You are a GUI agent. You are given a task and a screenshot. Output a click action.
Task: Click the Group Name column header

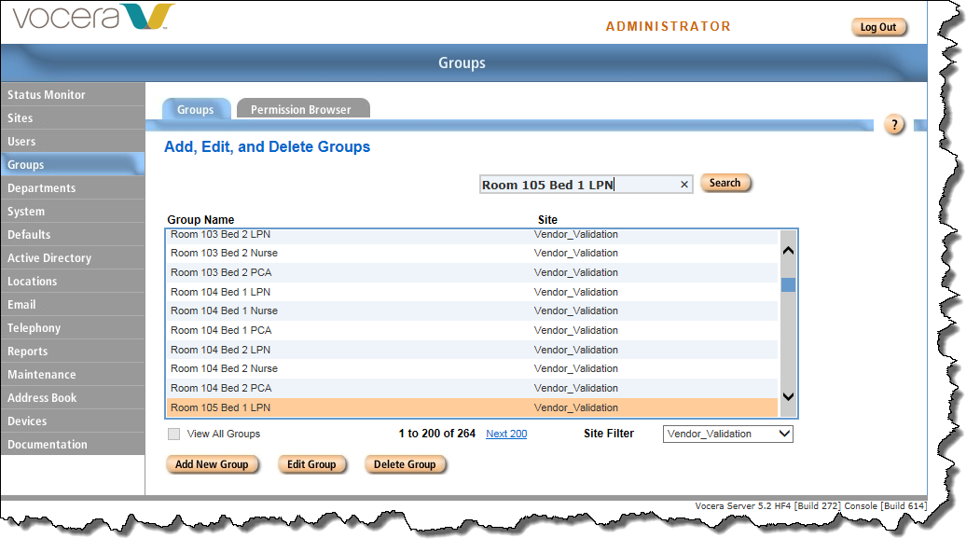tap(200, 219)
